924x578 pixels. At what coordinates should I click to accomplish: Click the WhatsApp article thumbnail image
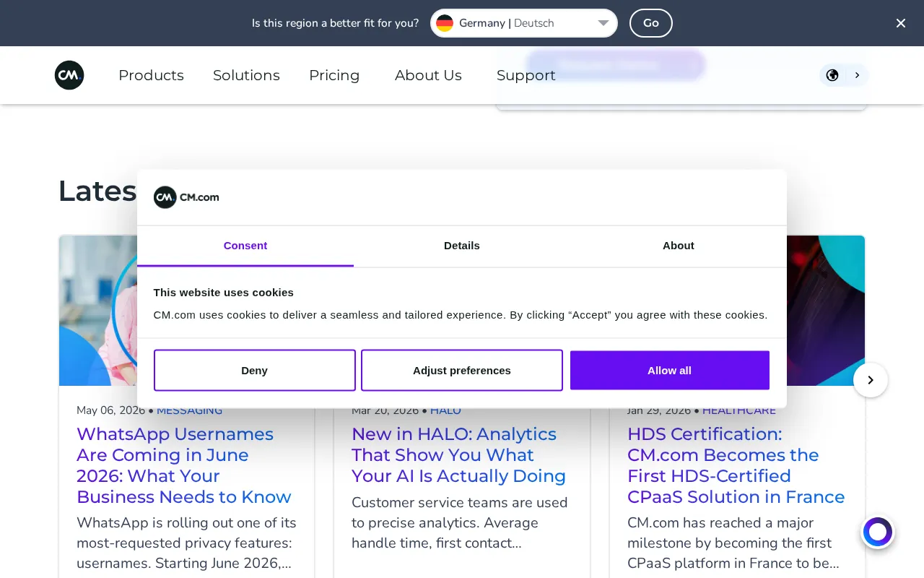coord(98,311)
